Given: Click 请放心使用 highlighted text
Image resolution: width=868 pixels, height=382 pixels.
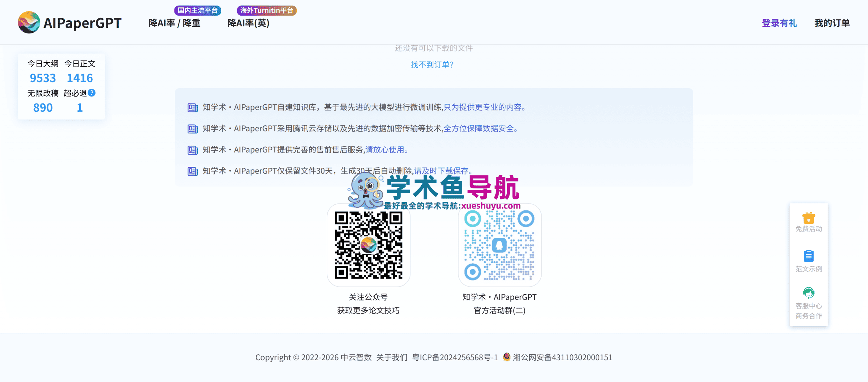Looking at the screenshot, I should click(x=387, y=150).
